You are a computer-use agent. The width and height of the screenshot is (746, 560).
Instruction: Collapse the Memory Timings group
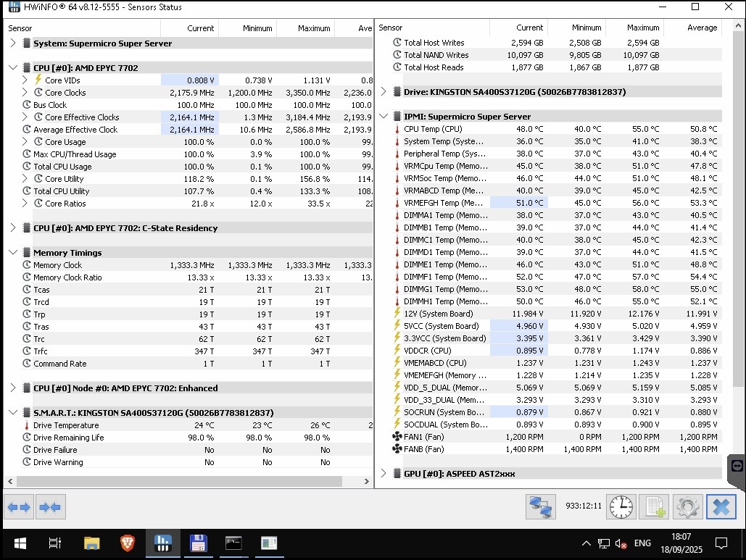click(x=13, y=252)
